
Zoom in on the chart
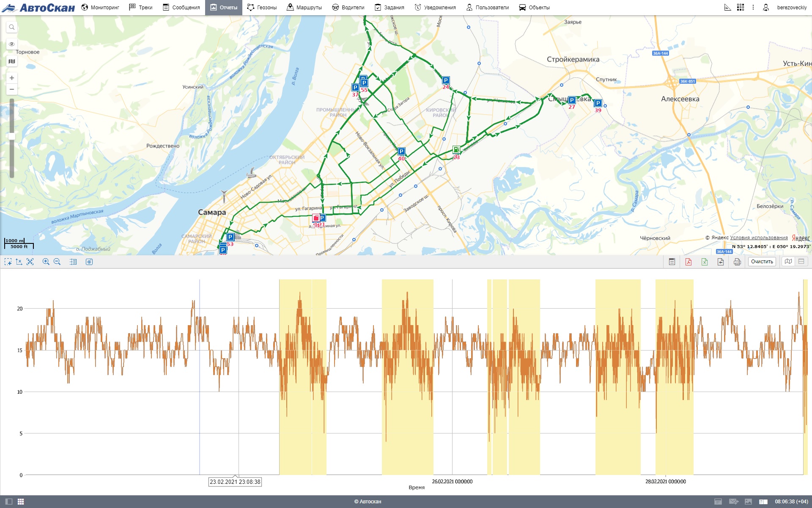coord(46,262)
